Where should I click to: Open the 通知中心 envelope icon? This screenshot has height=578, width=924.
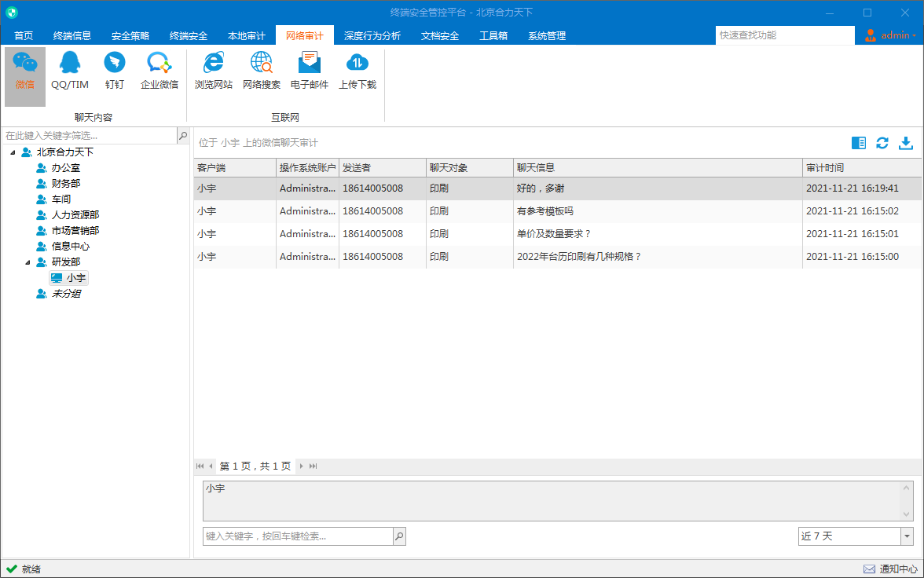click(869, 569)
